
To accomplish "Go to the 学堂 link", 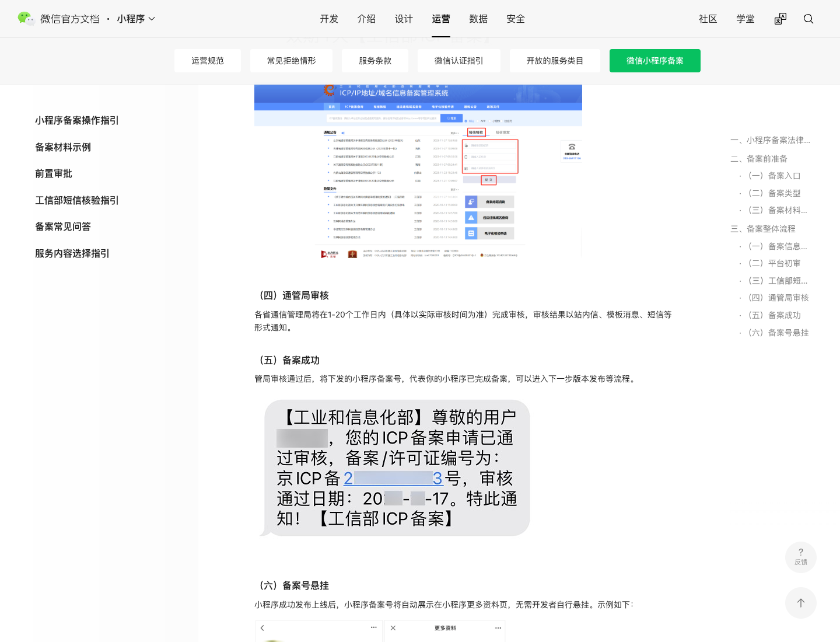I will point(745,19).
